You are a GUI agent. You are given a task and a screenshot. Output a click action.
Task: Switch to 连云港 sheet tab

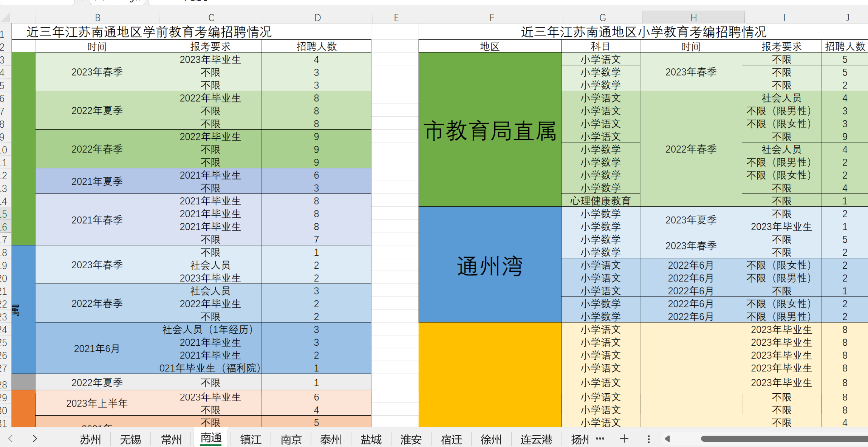[x=536, y=439]
